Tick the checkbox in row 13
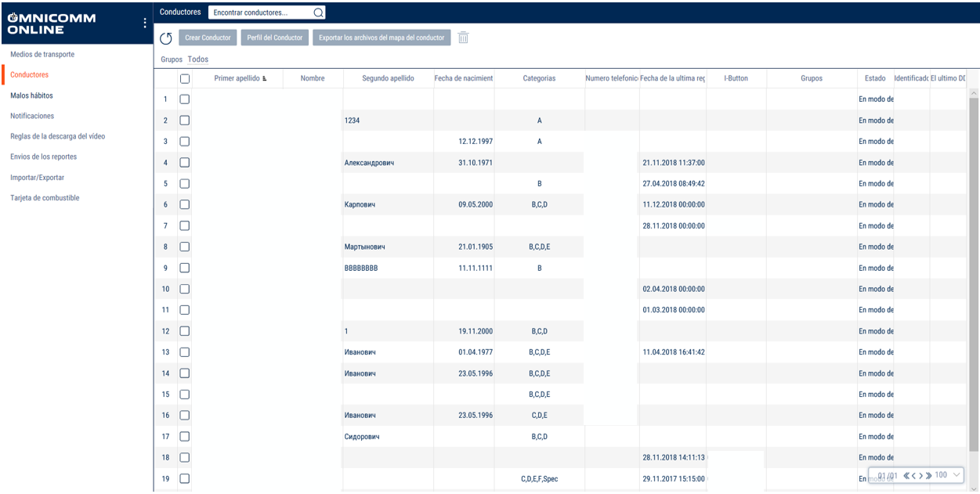 click(185, 352)
